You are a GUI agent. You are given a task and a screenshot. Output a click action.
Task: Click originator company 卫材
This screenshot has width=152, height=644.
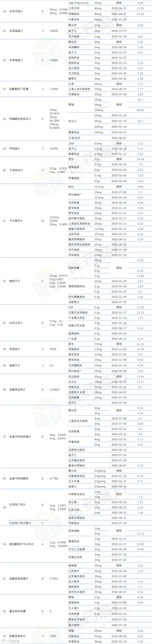pyautogui.click(x=71, y=144)
